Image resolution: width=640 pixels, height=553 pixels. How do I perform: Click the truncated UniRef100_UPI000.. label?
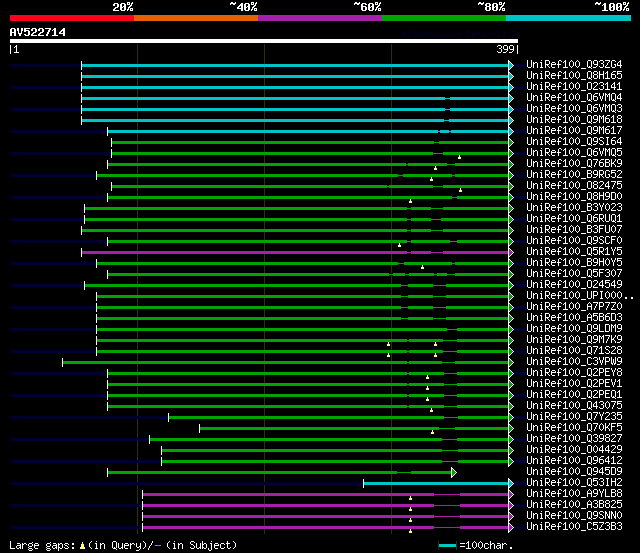click(x=580, y=296)
